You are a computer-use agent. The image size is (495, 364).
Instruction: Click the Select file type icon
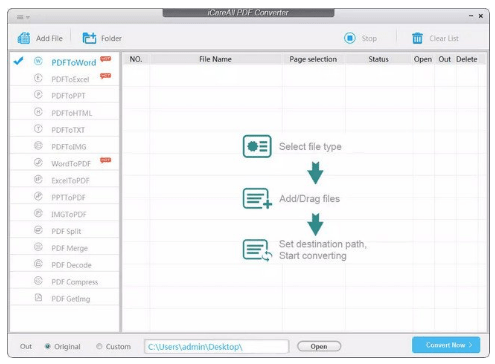[257, 146]
